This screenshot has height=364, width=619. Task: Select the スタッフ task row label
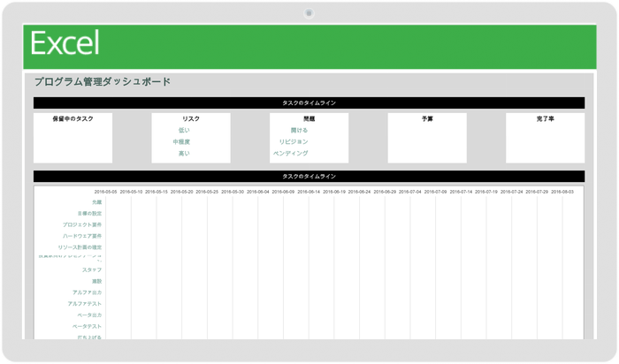click(92, 270)
